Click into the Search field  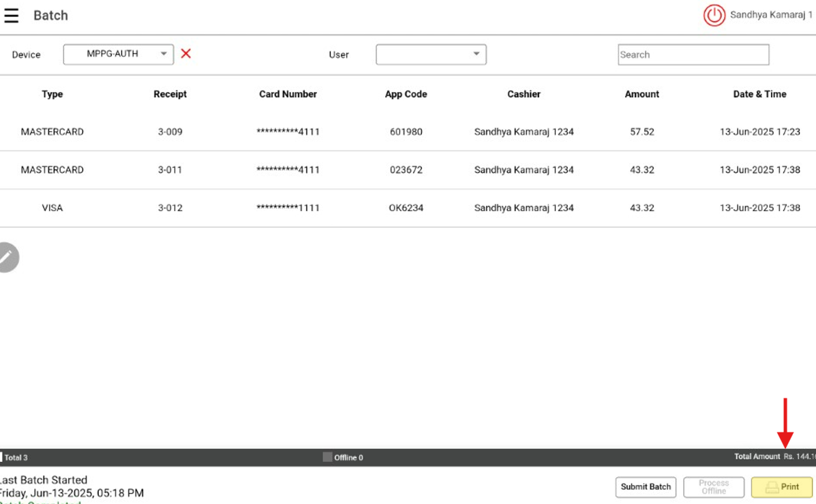point(693,54)
